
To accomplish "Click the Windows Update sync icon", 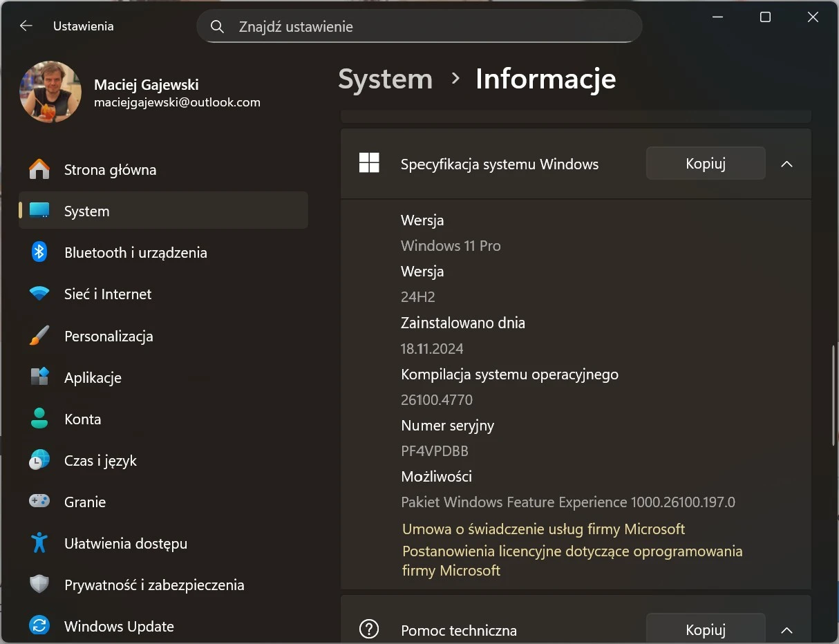I will click(x=39, y=626).
